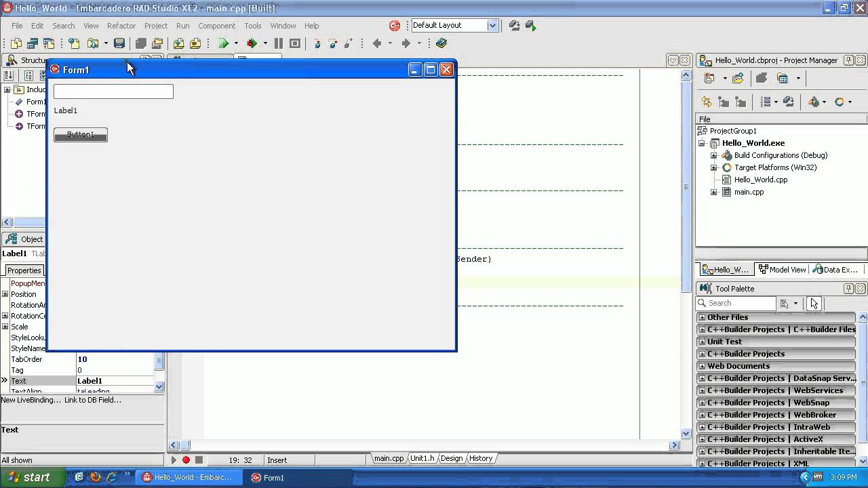Click the Forward navigation arrow icon
This screenshot has width=868, height=488.
point(406,43)
